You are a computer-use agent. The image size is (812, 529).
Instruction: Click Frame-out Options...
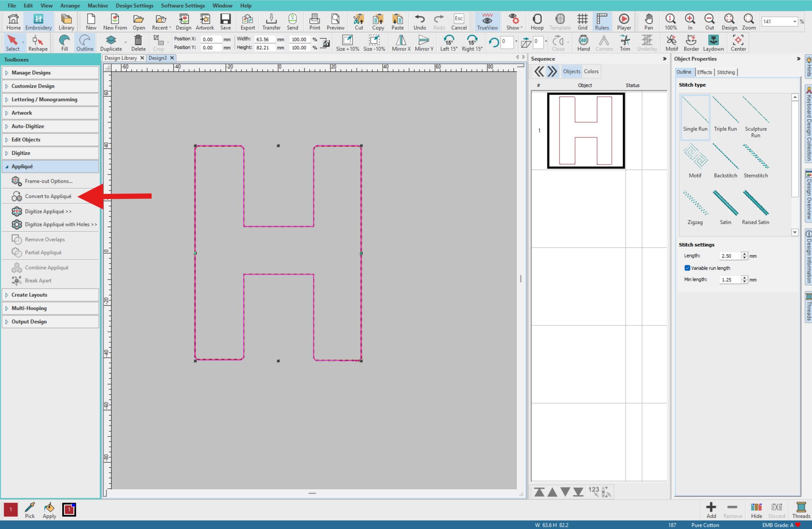tap(48, 181)
